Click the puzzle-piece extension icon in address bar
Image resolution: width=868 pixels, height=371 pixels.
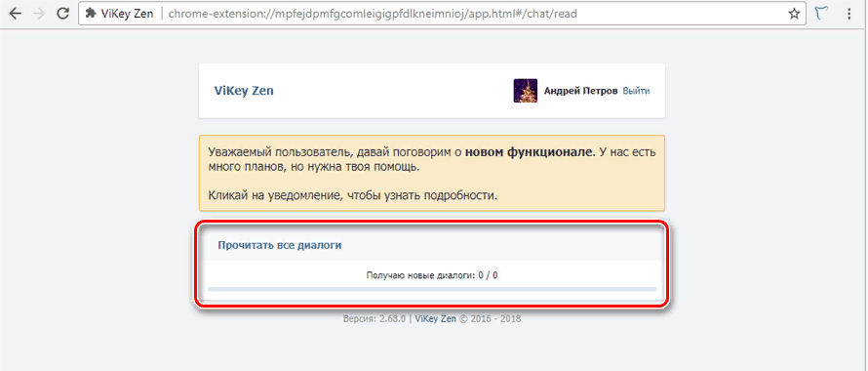91,14
